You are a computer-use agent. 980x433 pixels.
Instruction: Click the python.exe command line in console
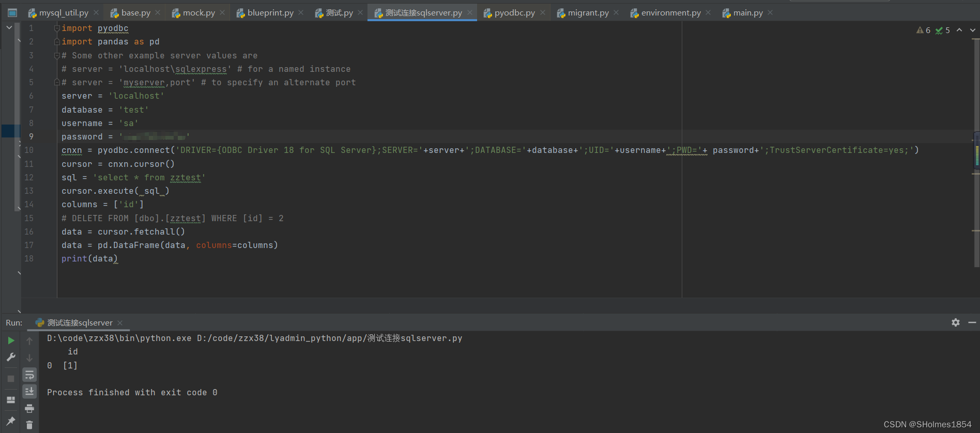pos(255,338)
